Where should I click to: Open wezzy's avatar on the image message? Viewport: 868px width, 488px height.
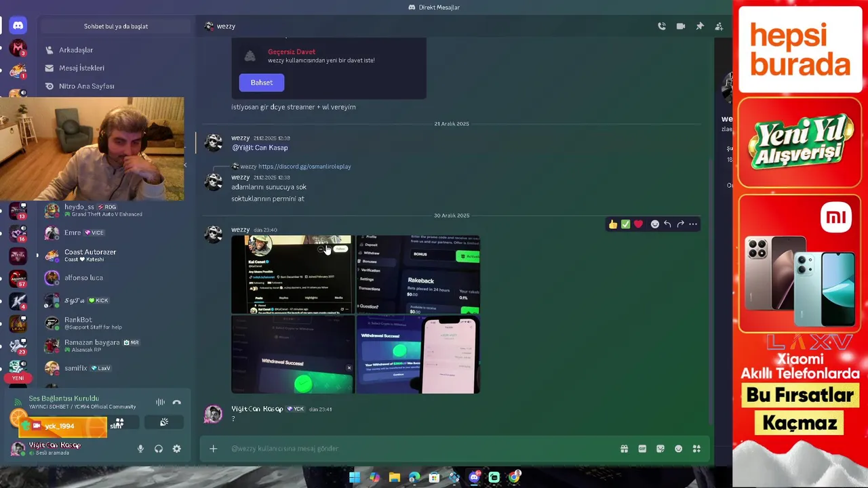214,234
